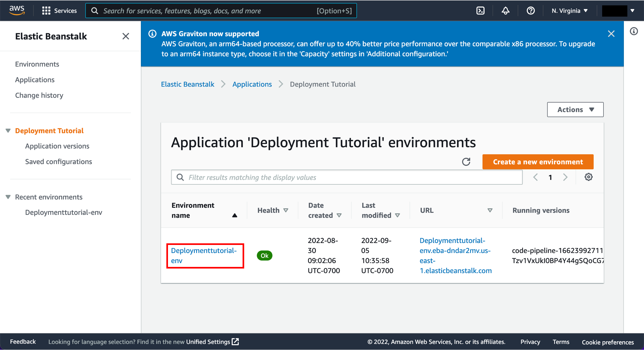Collapse Recent environments section
This screenshot has height=350, width=644.
[8, 197]
